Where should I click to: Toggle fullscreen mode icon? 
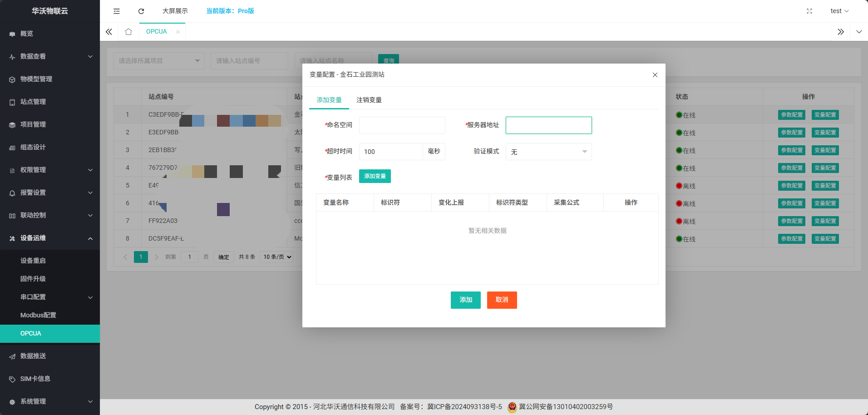[x=809, y=11]
